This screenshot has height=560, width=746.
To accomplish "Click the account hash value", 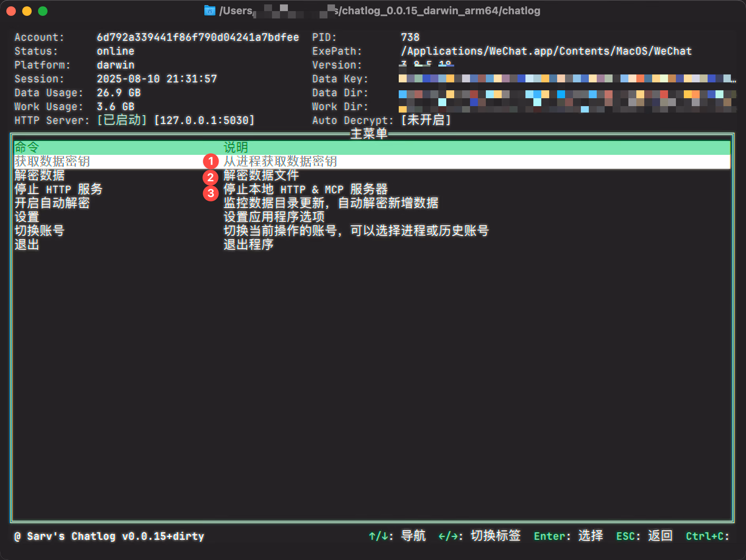I will click(x=198, y=37).
